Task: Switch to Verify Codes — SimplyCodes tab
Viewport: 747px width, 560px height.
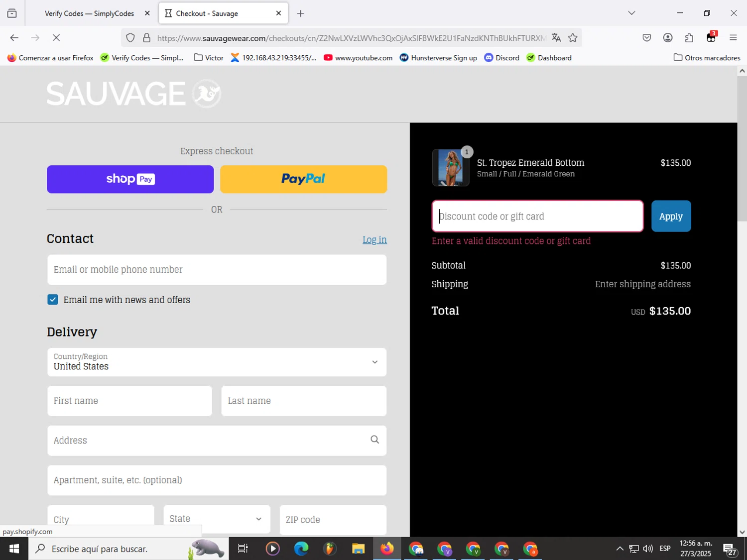Action: (89, 13)
